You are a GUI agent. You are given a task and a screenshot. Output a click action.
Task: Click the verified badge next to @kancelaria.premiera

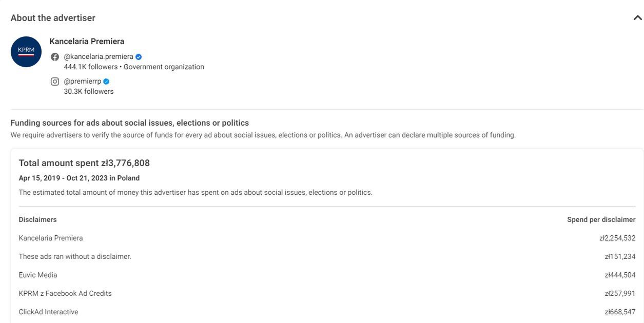pos(139,57)
